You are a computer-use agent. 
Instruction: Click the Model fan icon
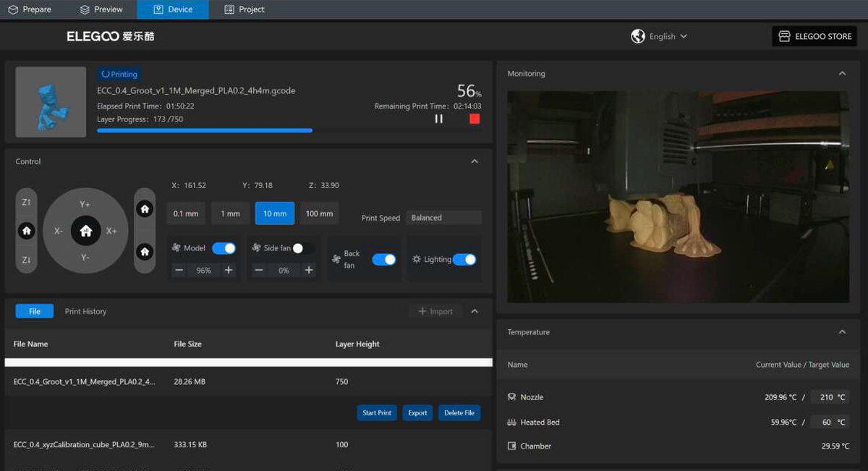[x=176, y=248]
